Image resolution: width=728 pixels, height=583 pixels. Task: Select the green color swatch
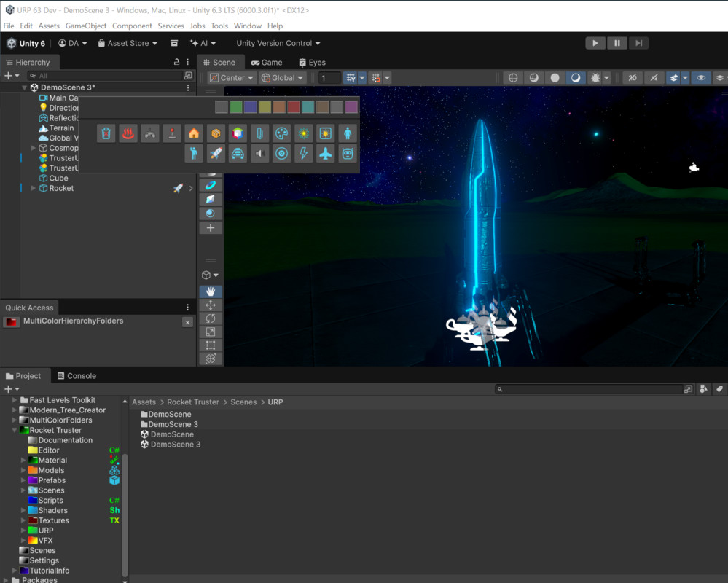(x=236, y=107)
